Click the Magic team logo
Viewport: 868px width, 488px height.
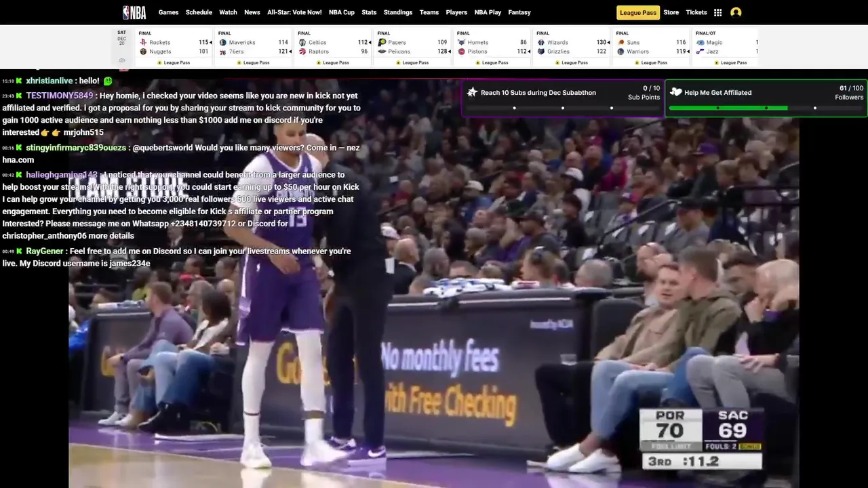tap(701, 42)
